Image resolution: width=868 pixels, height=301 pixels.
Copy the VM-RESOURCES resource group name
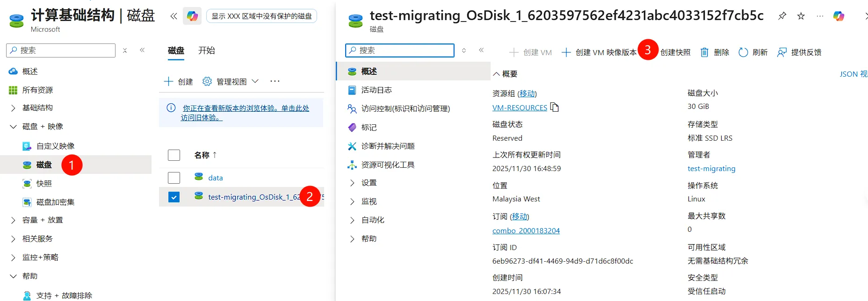[x=555, y=107]
